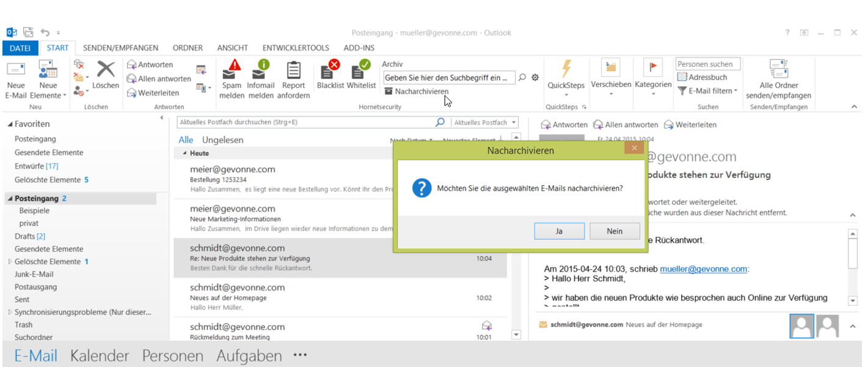Image resolution: width=868 pixels, height=367 pixels.
Task: Switch to the ANSICHT tab
Action: 233,48
